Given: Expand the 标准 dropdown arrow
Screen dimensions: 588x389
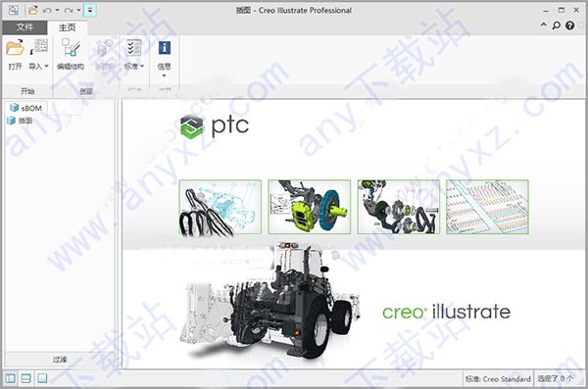Looking at the screenshot, I should tap(142, 66).
